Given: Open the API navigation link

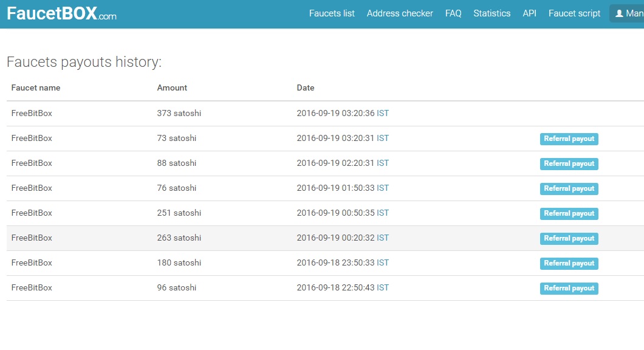Looking at the screenshot, I should [x=529, y=13].
